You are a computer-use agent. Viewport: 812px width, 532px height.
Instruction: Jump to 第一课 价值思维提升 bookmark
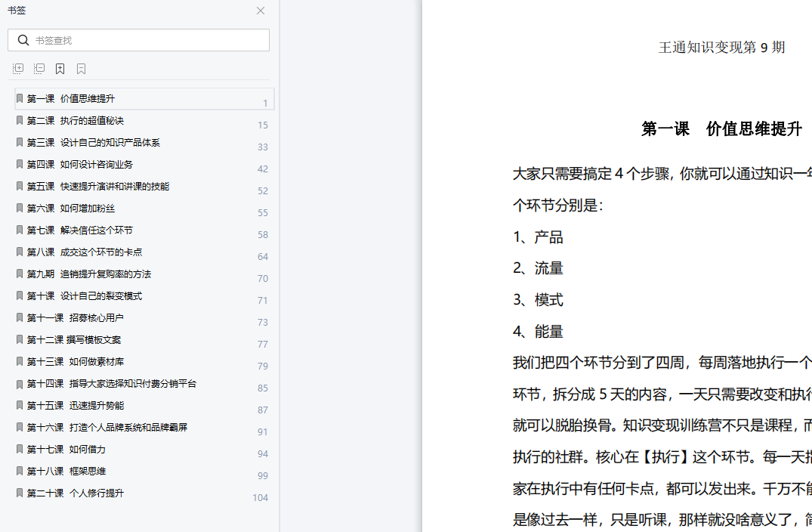pyautogui.click(x=71, y=98)
